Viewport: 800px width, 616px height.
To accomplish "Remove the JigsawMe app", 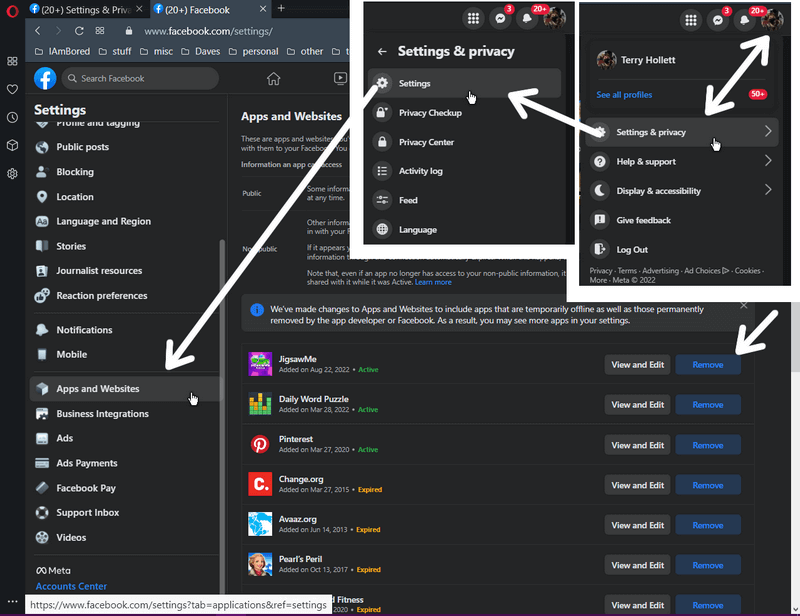I will (708, 365).
